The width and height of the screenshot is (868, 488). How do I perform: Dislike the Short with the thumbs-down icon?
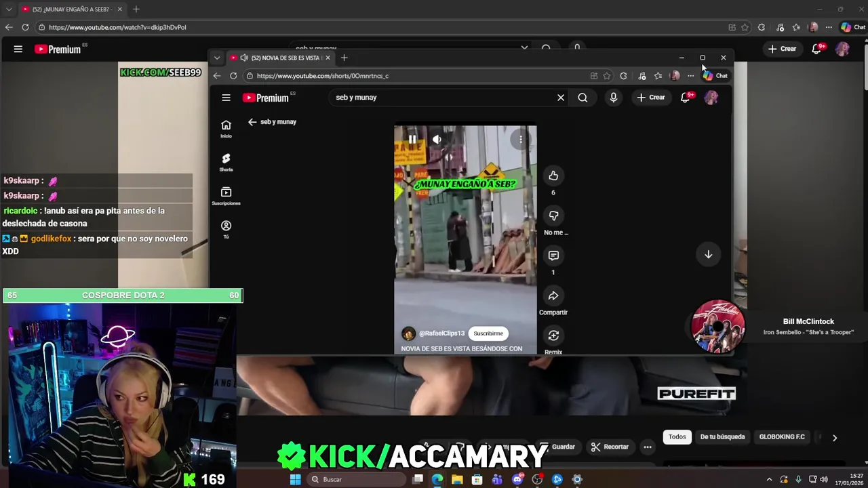(553, 216)
